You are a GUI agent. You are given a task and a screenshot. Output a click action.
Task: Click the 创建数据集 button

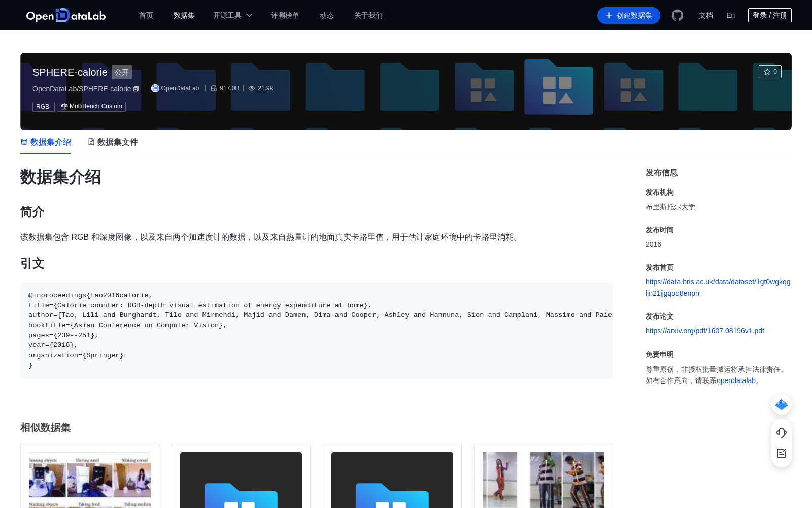(x=629, y=15)
